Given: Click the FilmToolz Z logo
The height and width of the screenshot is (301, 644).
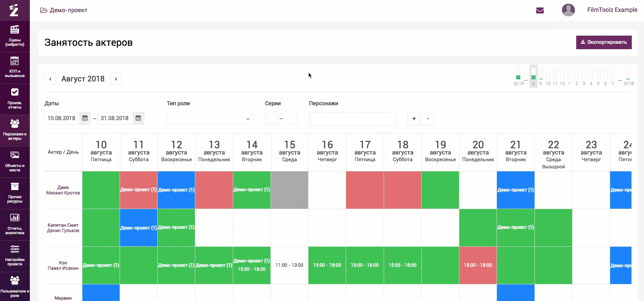Looking at the screenshot, I should click(x=14, y=10).
